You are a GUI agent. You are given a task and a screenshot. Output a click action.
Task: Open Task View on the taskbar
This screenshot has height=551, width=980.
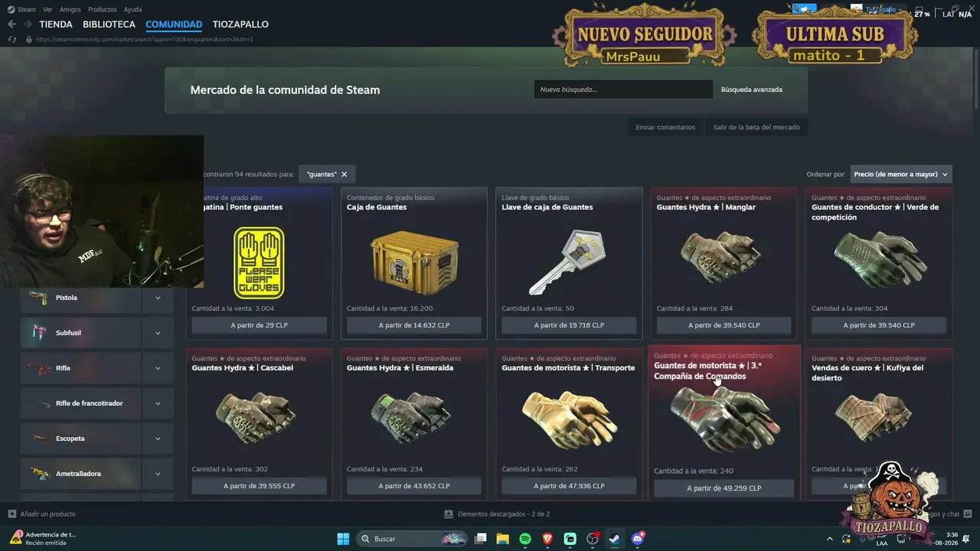pos(481,539)
